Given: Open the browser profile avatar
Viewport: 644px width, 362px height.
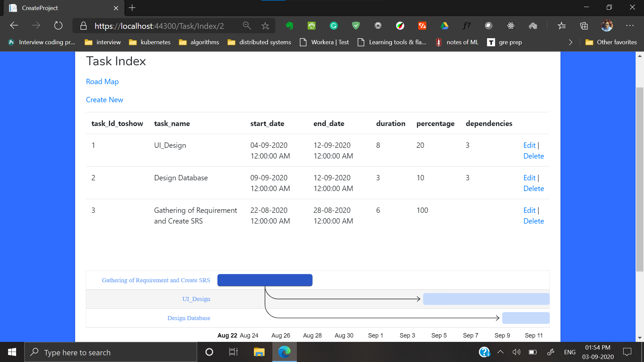Looking at the screenshot, I should pos(606,26).
